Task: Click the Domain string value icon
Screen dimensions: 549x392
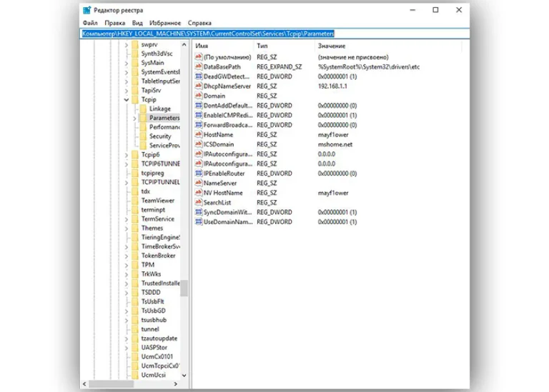Action: [199, 96]
